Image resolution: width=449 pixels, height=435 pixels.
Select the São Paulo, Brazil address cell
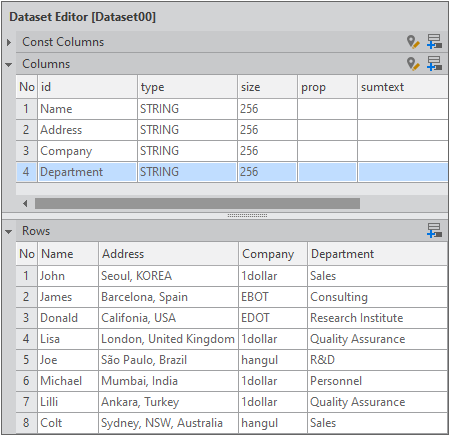[169, 360]
